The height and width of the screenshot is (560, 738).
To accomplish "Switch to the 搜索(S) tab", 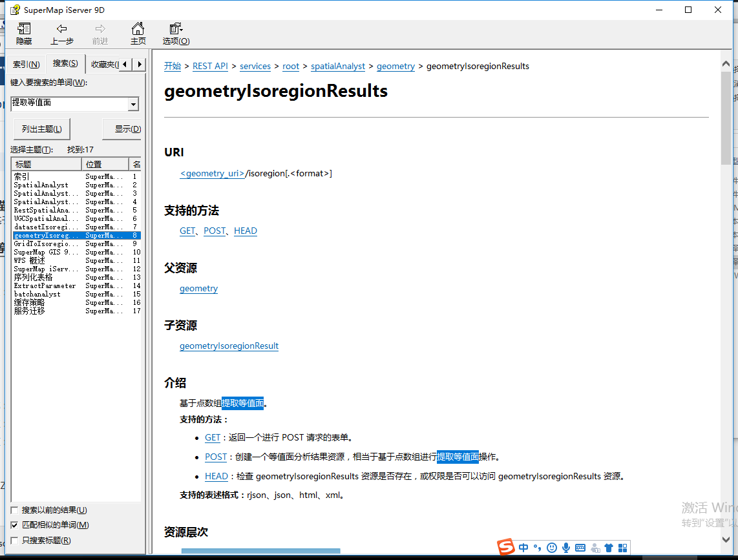I will click(x=65, y=63).
